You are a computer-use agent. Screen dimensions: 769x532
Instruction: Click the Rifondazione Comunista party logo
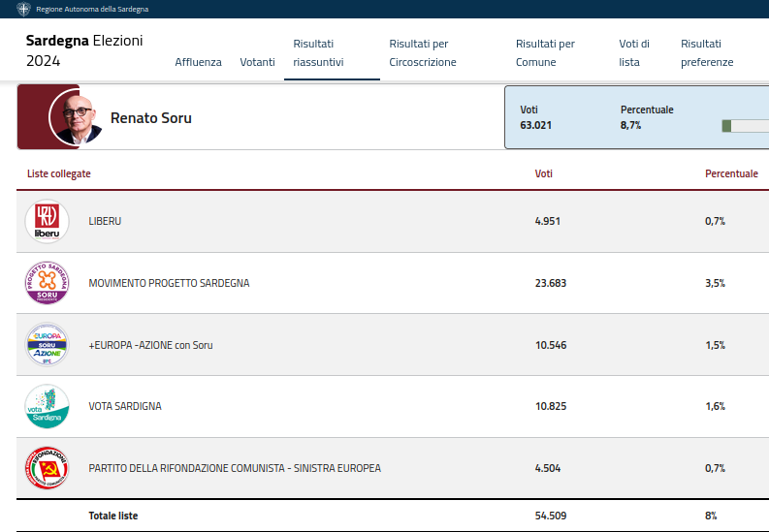point(47,468)
